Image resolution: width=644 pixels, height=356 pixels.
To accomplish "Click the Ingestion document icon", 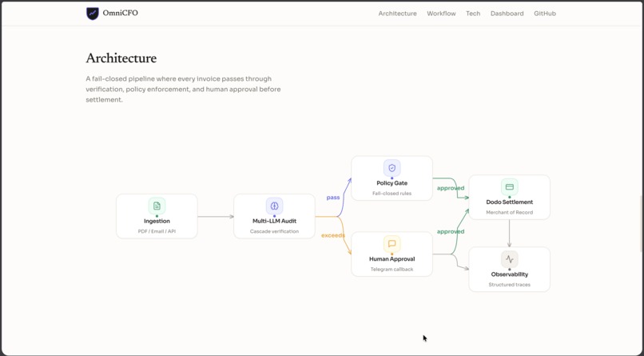I will [157, 206].
